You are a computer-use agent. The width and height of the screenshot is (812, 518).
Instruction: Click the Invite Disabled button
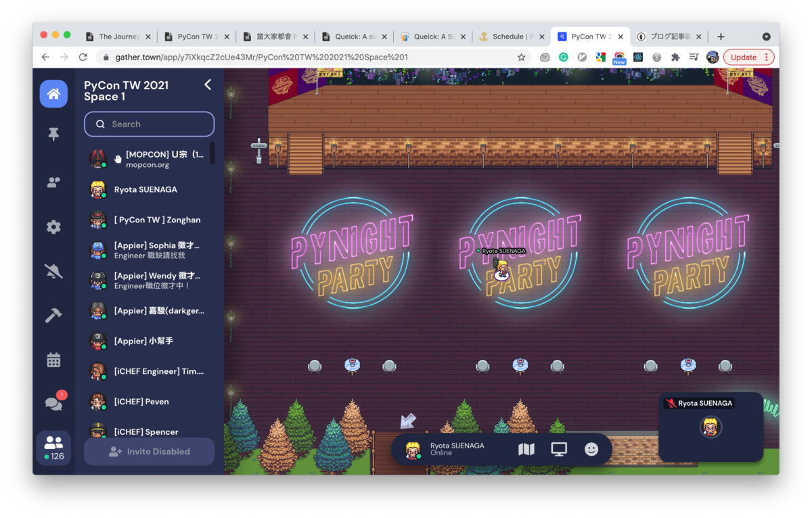click(x=149, y=452)
